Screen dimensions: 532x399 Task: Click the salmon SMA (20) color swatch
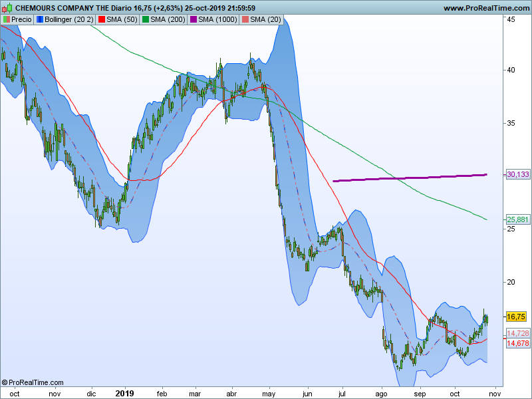click(x=245, y=20)
